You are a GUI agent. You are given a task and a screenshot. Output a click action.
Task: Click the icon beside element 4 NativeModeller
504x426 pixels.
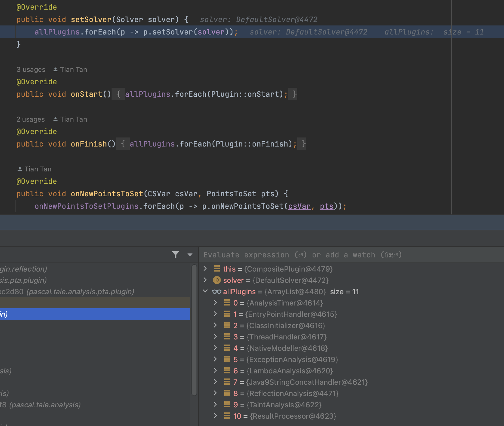[x=227, y=348]
